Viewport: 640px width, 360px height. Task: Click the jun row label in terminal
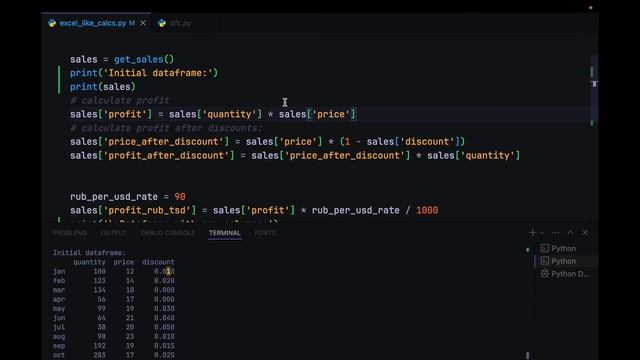pos(59,318)
